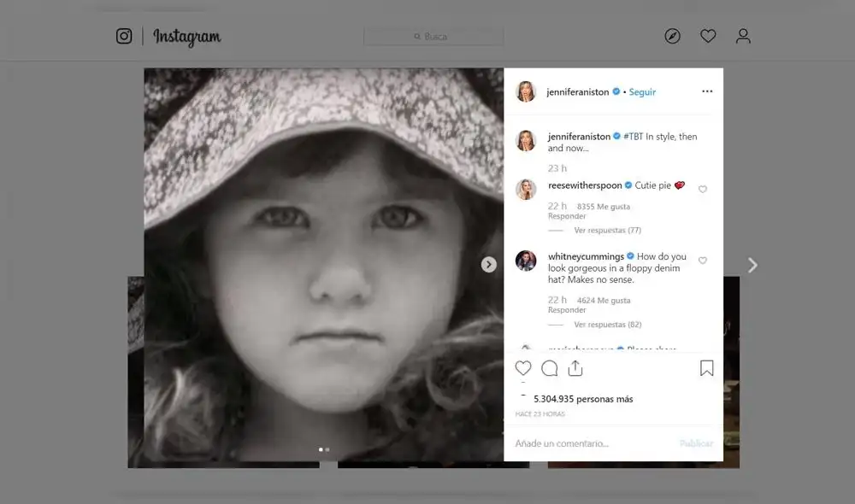The height and width of the screenshot is (504, 855).
Task: Follow jenniferaniston via the Seguir link
Action: [642, 91]
